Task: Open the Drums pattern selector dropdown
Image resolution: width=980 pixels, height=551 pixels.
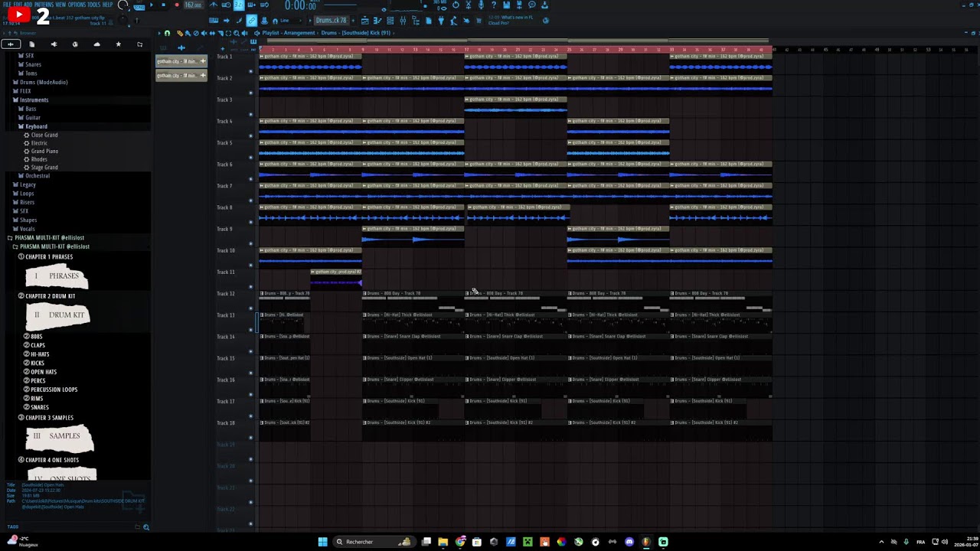Action: tap(331, 21)
